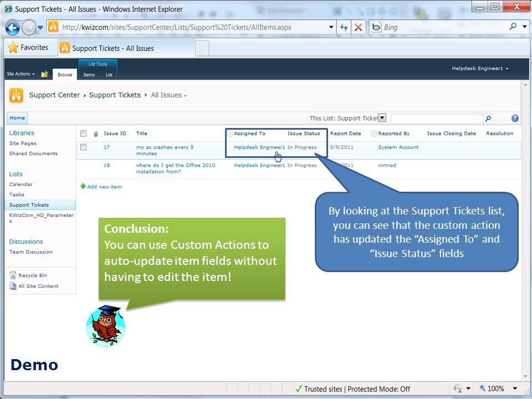Click the nimrod reporter link
Image resolution: width=532 pixels, height=399 pixels.
point(387,165)
